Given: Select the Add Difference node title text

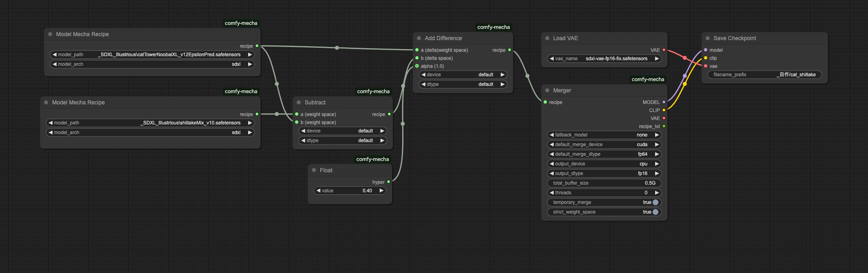Looking at the screenshot, I should coord(443,38).
